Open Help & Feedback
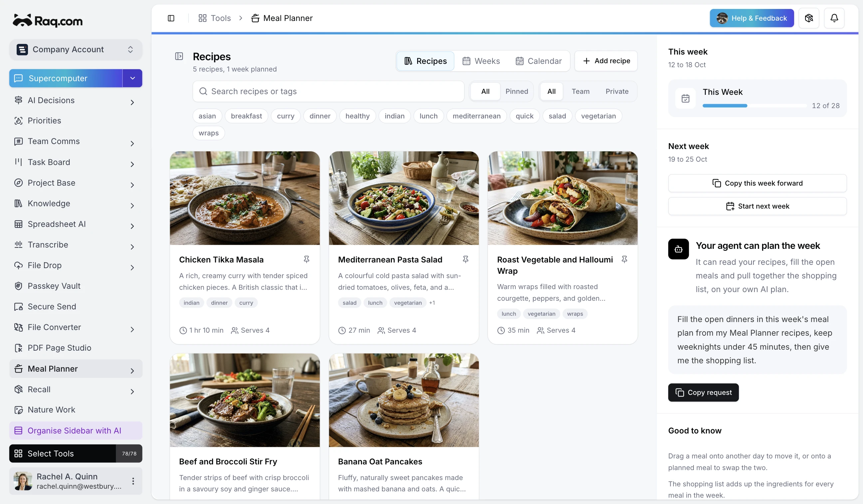Viewport: 863px width, 504px height. [x=751, y=18]
